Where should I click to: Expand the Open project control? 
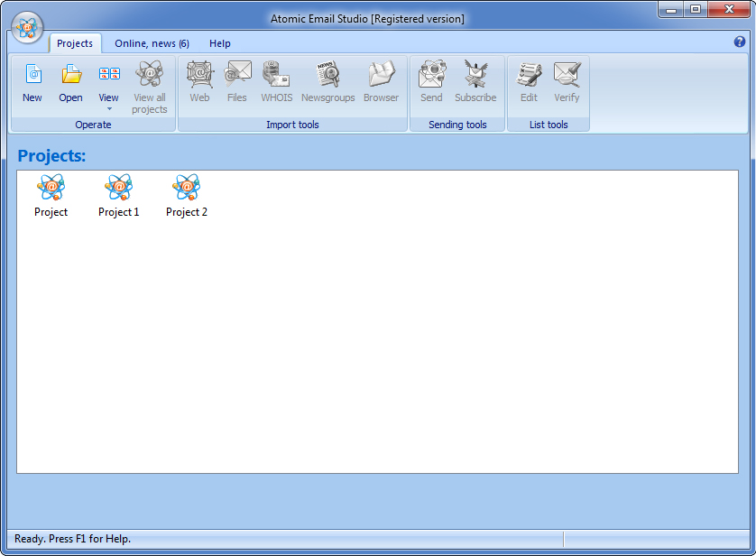tap(70, 81)
